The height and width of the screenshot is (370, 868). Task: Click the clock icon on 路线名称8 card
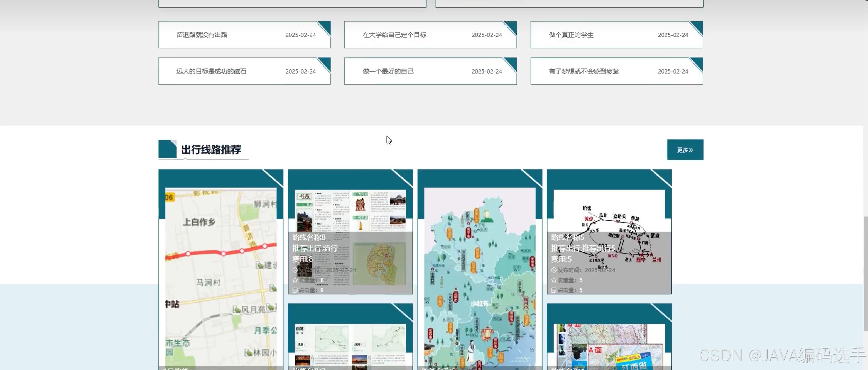[295, 270]
